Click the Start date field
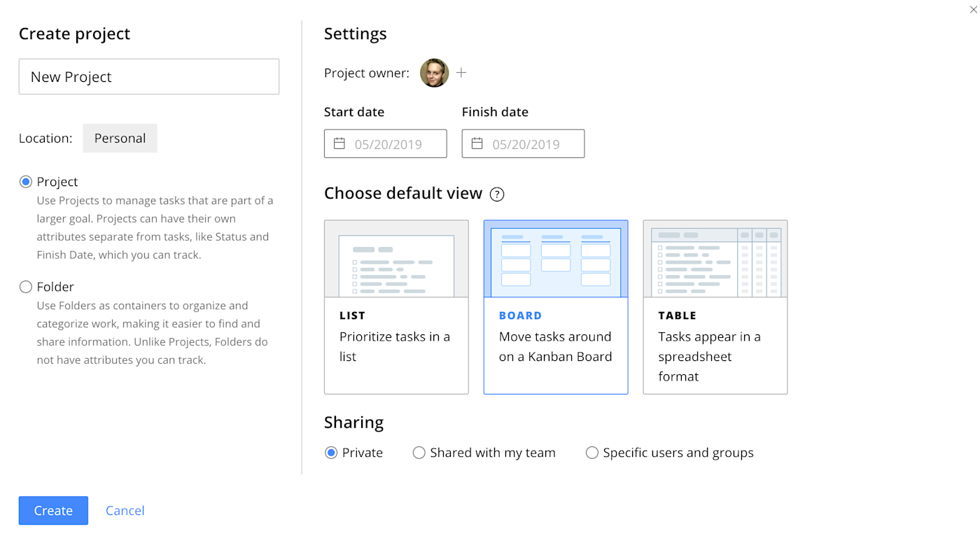The image size is (980, 545). pyautogui.click(x=386, y=143)
